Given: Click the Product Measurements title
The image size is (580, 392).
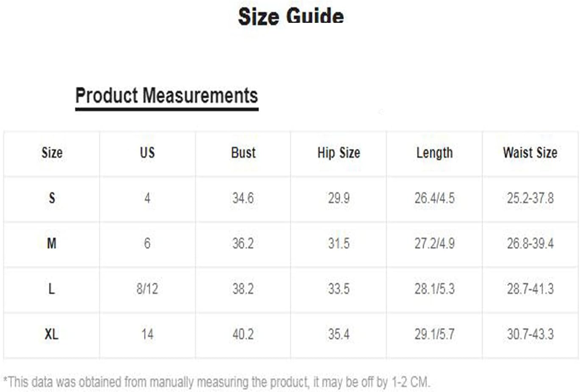Looking at the screenshot, I should [167, 95].
